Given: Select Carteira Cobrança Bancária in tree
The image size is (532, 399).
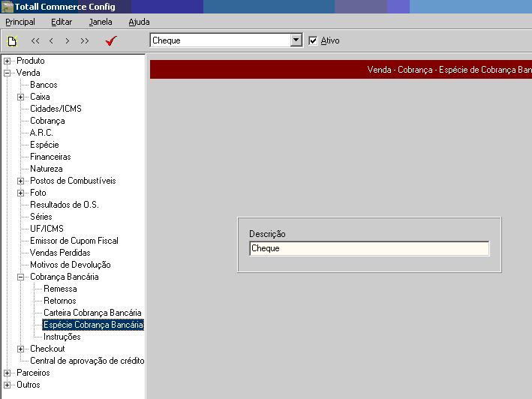Looking at the screenshot, I should coord(92,313).
